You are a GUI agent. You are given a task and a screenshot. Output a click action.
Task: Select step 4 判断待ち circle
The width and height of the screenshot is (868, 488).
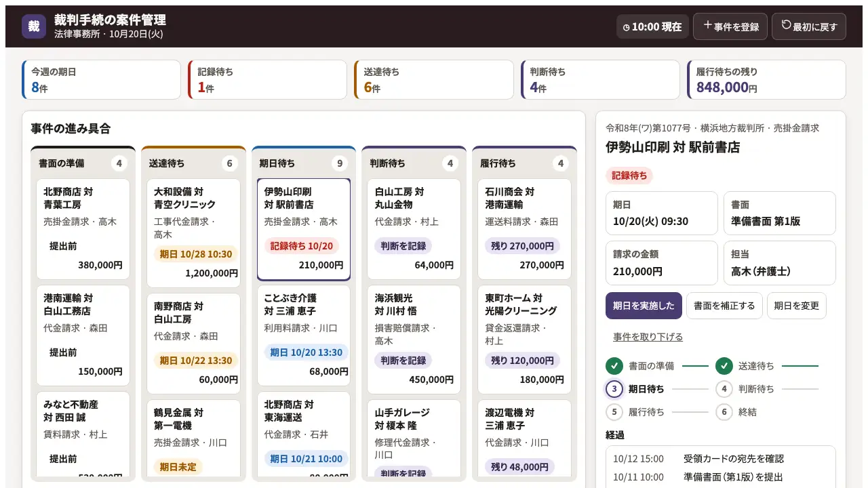click(724, 389)
